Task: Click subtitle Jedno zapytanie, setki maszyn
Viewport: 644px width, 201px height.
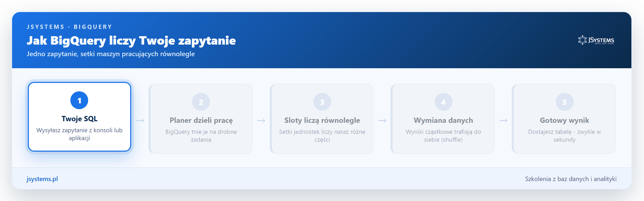Action: click(111, 54)
